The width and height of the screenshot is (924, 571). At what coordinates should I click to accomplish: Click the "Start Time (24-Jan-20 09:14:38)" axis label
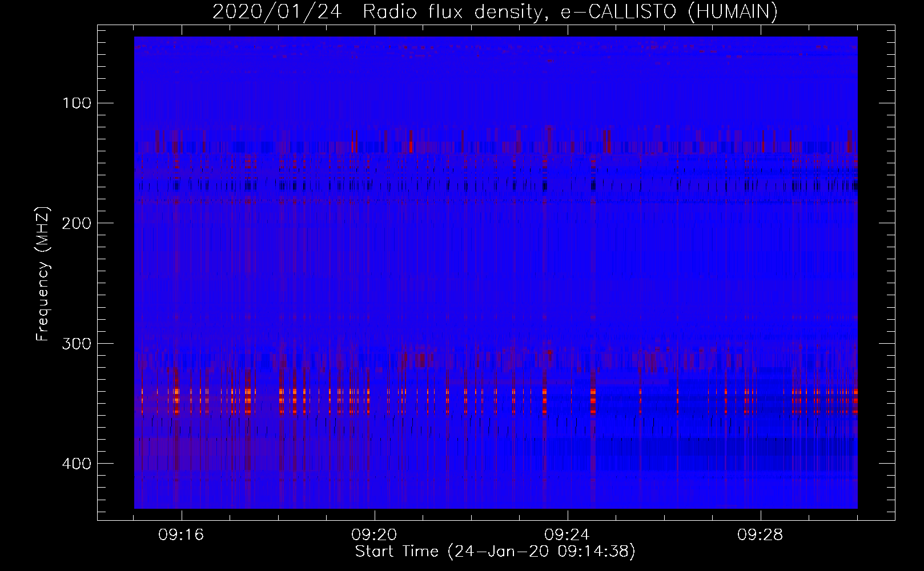point(495,552)
